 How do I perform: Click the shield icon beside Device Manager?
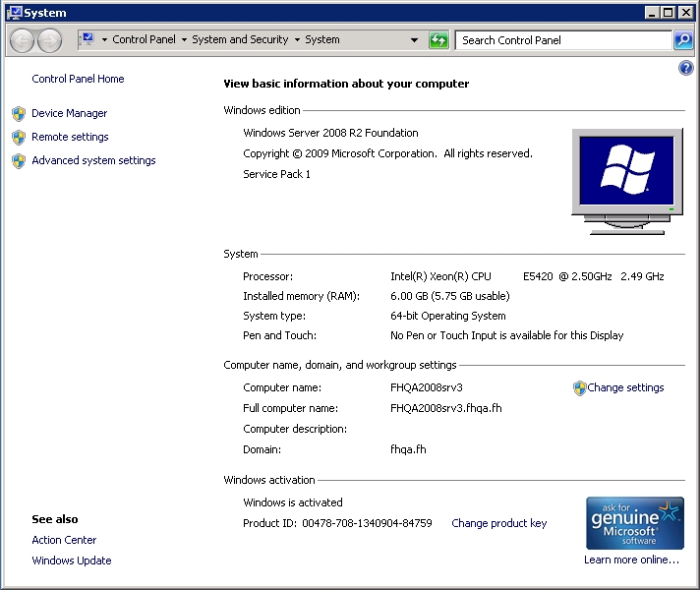tap(19, 114)
